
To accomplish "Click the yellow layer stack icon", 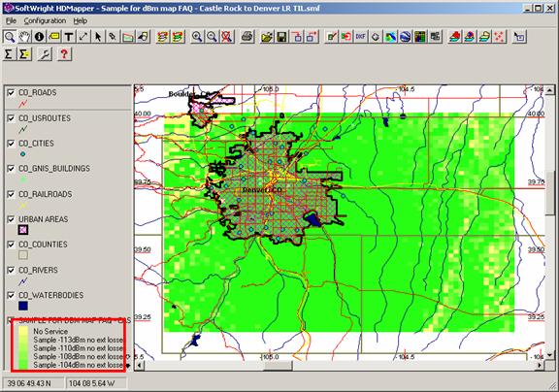I will tap(484, 37).
